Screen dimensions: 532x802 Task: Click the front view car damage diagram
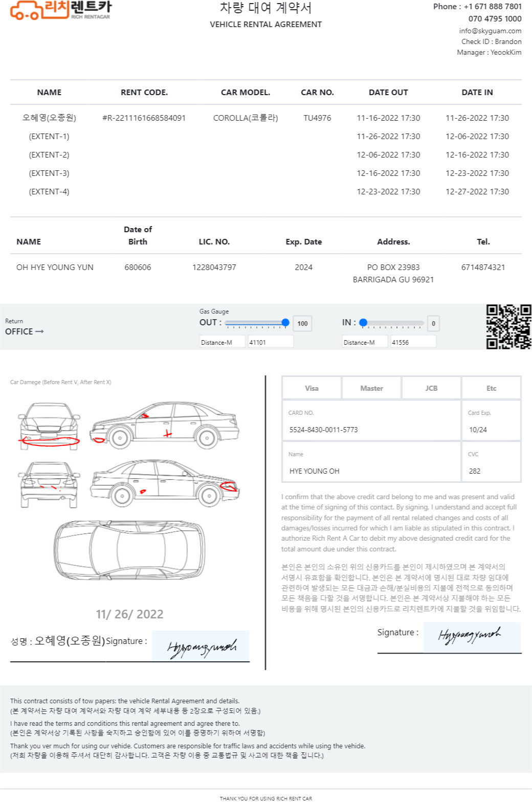point(49,427)
